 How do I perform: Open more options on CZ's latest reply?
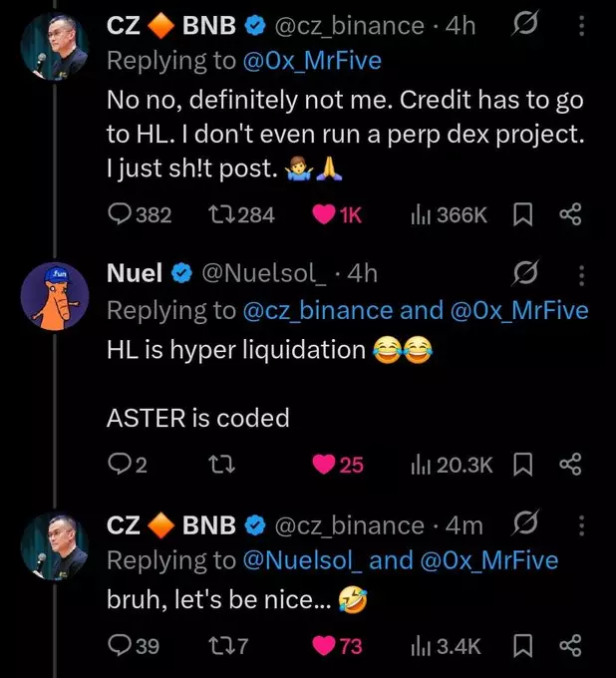pos(583,524)
